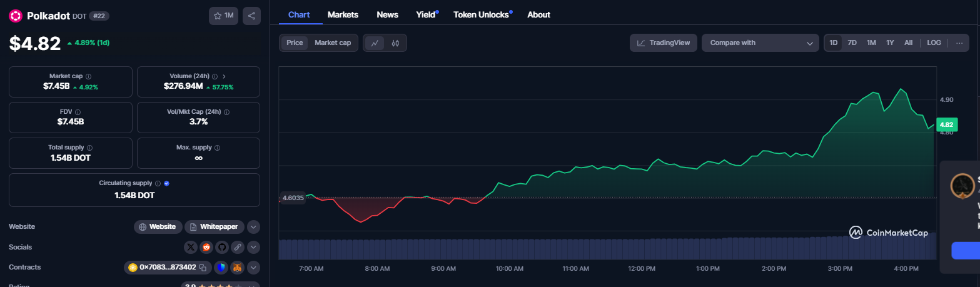
Task: Open the Token Unlocks tab
Action: 481,14
